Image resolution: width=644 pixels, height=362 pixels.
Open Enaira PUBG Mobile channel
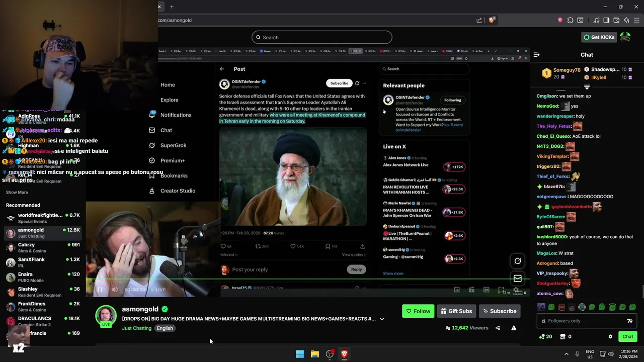[43, 277]
